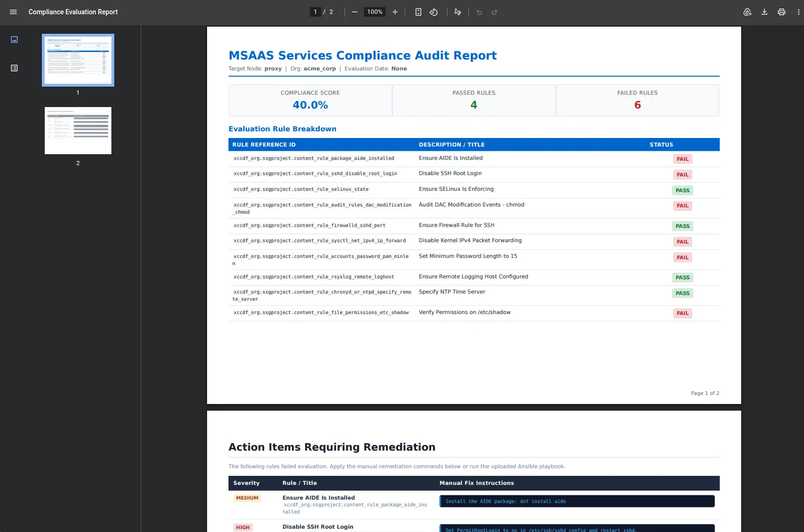
Task: Click FAIL badge for Disable SSH Root Login
Action: (683, 175)
